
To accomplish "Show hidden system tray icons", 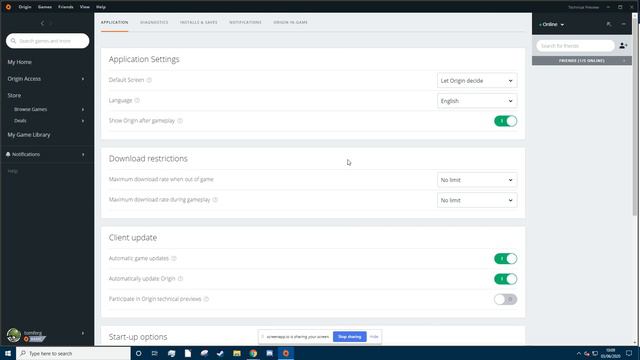I will tap(579, 353).
